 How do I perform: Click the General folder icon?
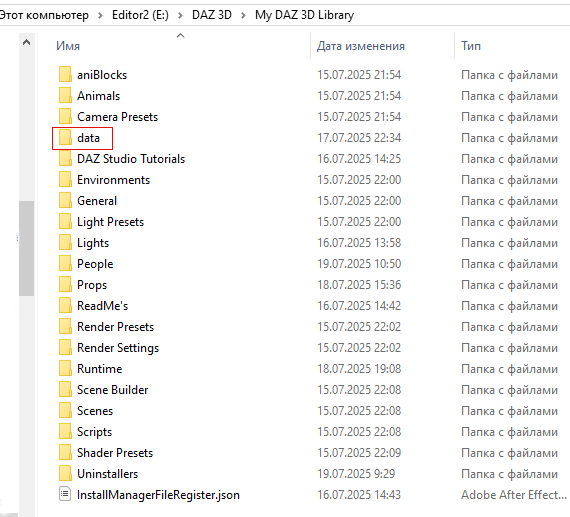tap(65, 201)
